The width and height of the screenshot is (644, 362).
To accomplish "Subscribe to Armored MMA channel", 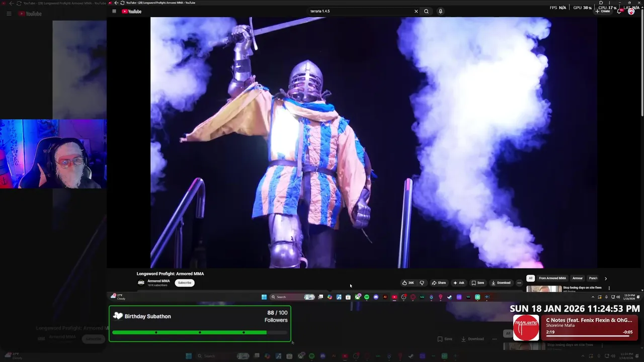I will pyautogui.click(x=185, y=283).
